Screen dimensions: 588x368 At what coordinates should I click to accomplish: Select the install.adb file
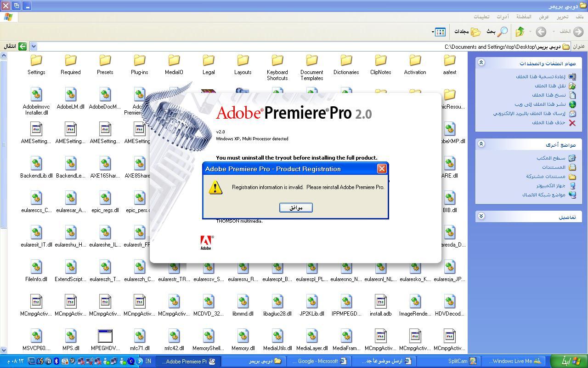click(381, 306)
